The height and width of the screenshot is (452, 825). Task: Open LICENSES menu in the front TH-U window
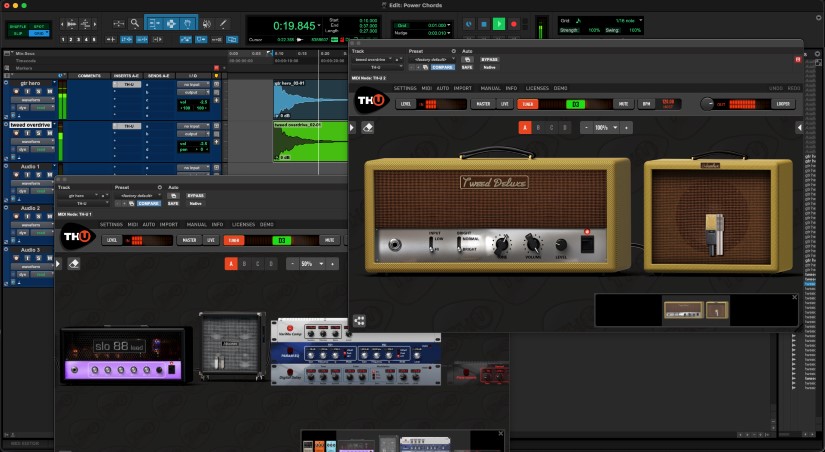537,88
